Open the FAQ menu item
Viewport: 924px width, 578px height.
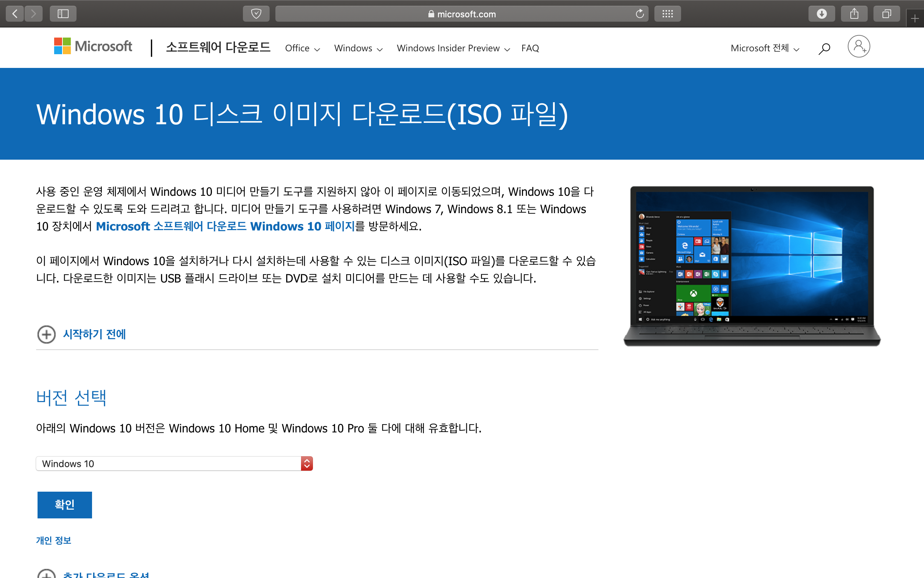530,48
